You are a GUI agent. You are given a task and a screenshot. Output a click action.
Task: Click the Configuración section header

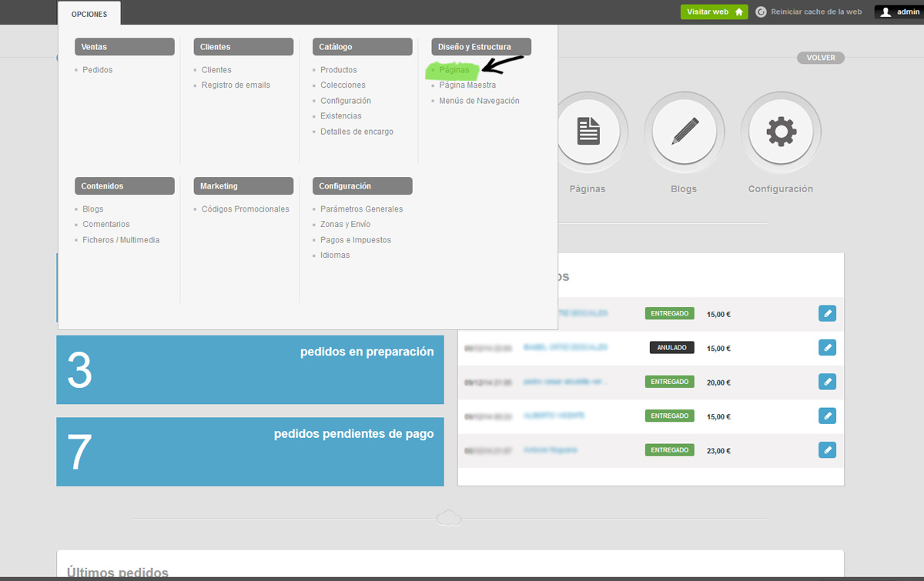(363, 186)
